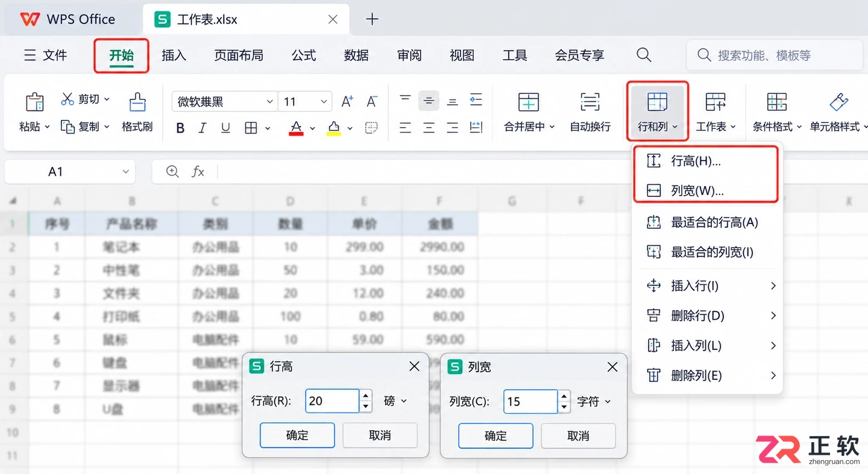The width and height of the screenshot is (868, 474).
Task: Toggle italic formatting (I)
Action: point(203,128)
